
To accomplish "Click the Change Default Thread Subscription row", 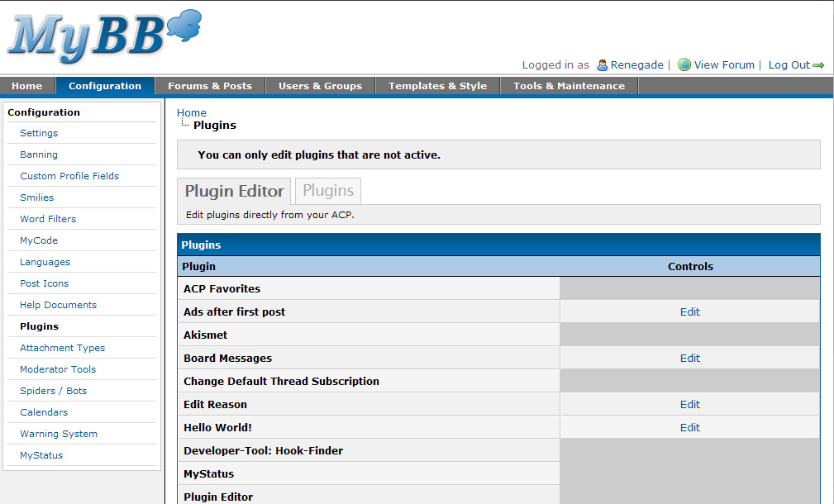I will coord(498,381).
